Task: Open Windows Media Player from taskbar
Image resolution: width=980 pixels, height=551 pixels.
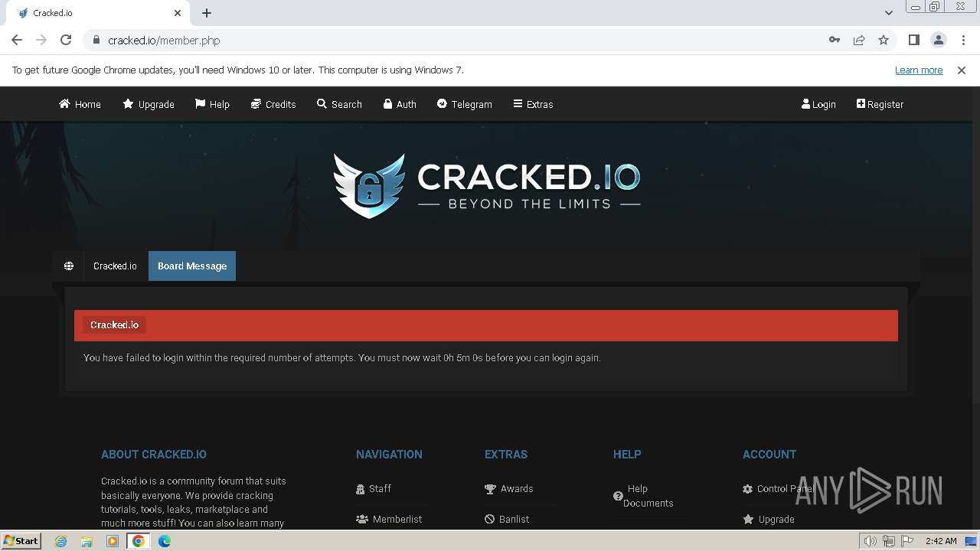Action: 113,541
